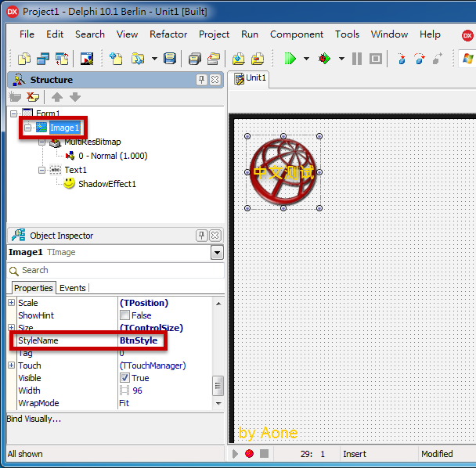476x468 pixels.
Task: Toggle the ShowHint False checkbox
Action: (x=124, y=315)
